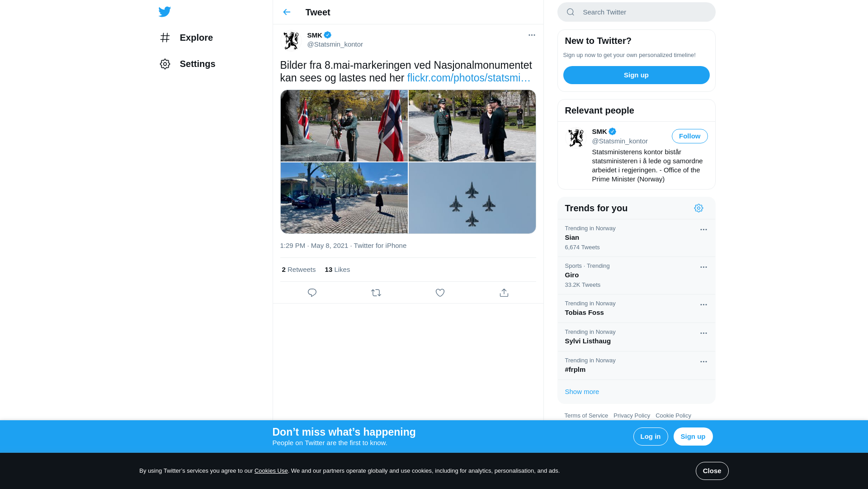
Task: Close the cookie notice
Action: click(x=712, y=471)
